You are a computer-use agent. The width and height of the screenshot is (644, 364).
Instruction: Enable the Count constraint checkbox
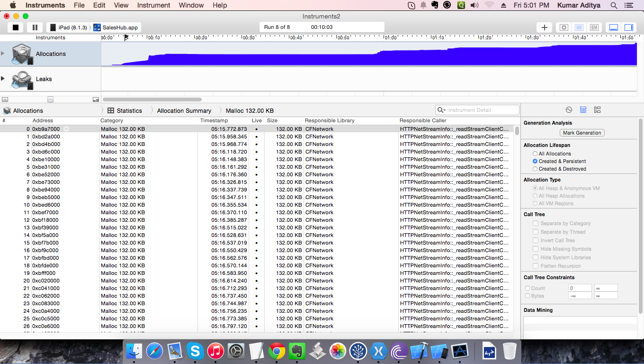point(528,288)
